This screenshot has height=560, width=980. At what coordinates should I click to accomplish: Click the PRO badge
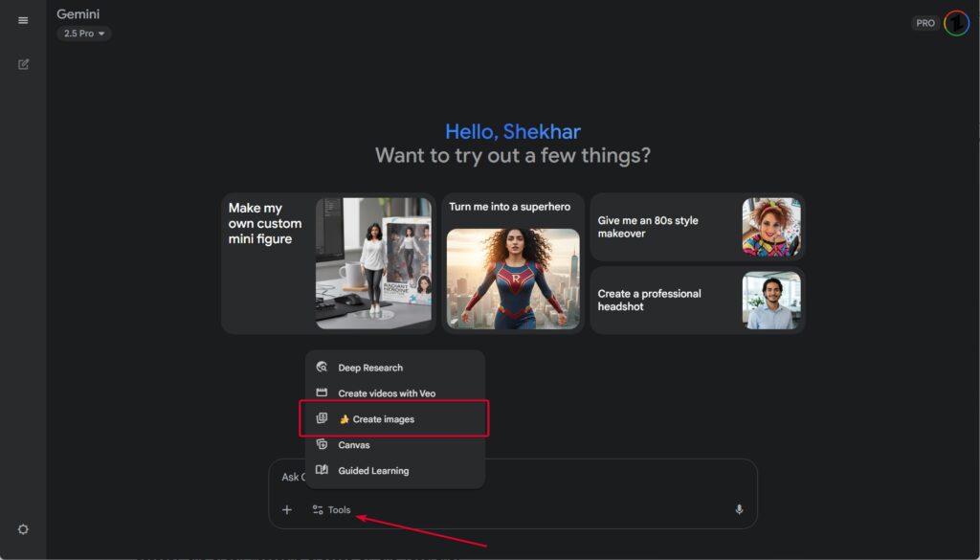(925, 23)
